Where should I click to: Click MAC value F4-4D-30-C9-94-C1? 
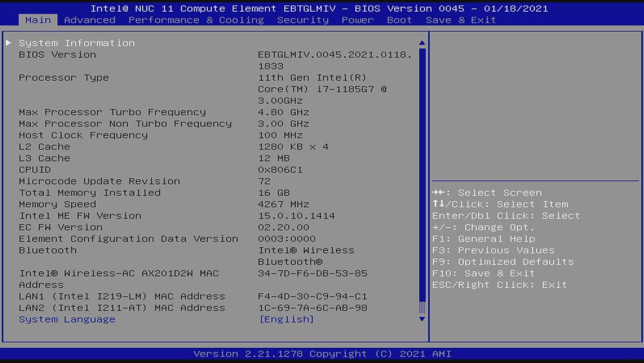click(312, 296)
